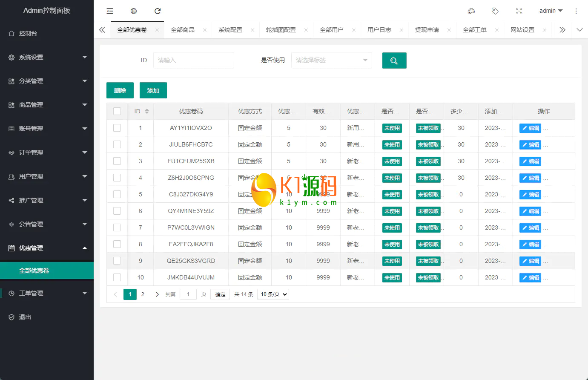Click the tag note icon in header
This screenshot has width=588, height=380.
pyautogui.click(x=495, y=11)
